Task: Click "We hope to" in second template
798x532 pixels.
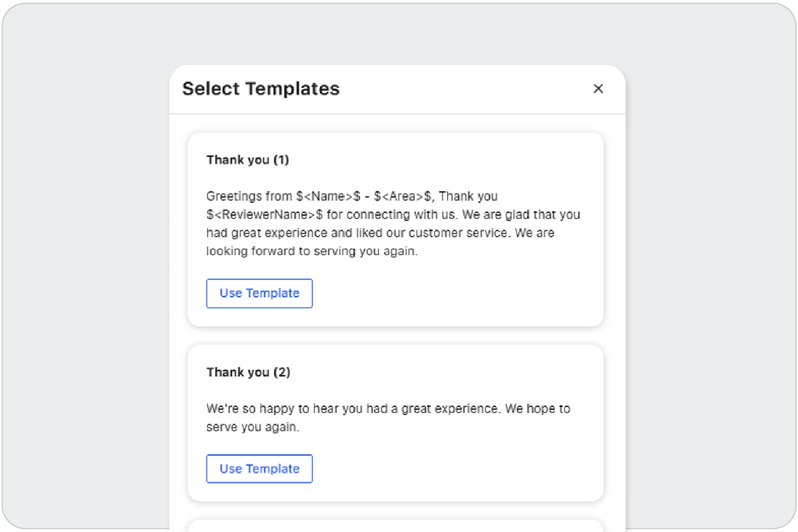Action: pos(537,409)
